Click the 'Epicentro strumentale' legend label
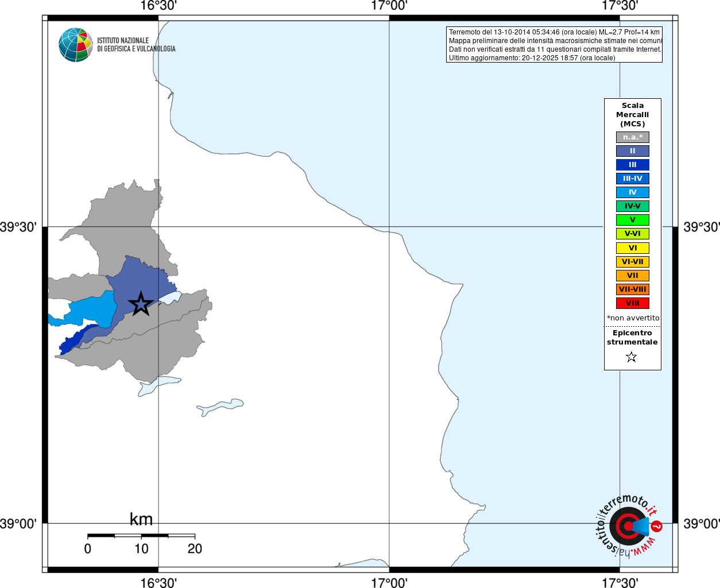The image size is (720, 588). point(632,338)
